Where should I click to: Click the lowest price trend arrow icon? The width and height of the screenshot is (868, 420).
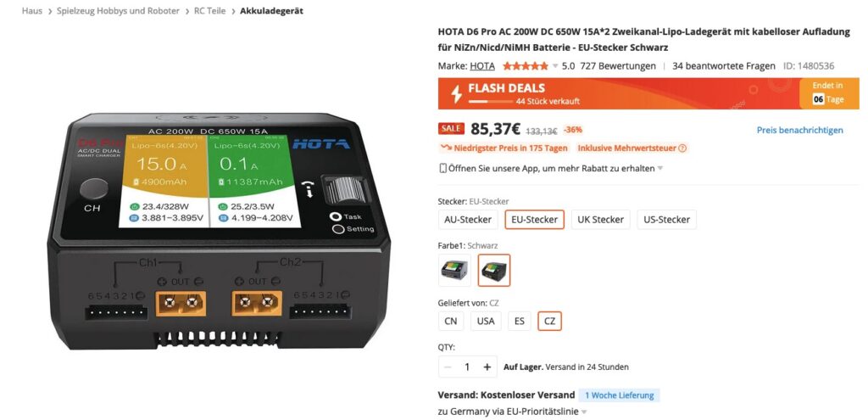click(x=445, y=148)
